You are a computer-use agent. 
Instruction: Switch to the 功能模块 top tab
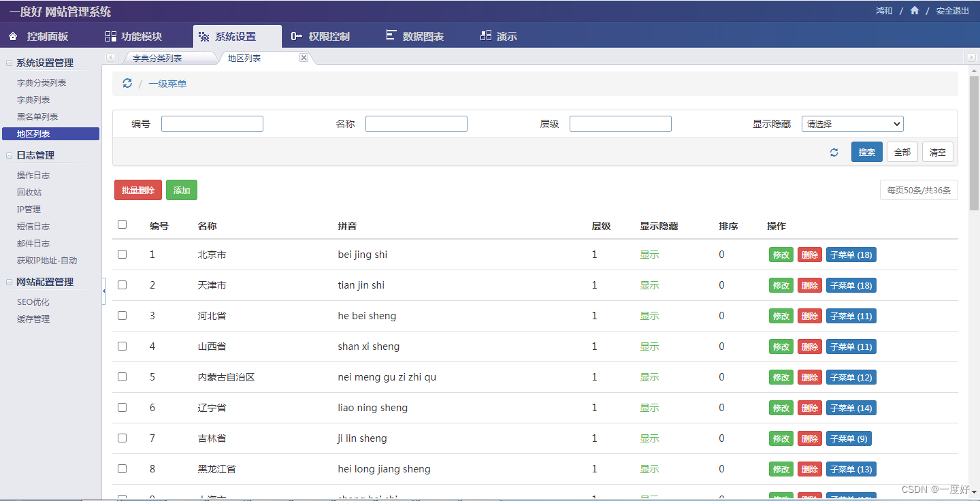[x=142, y=37]
